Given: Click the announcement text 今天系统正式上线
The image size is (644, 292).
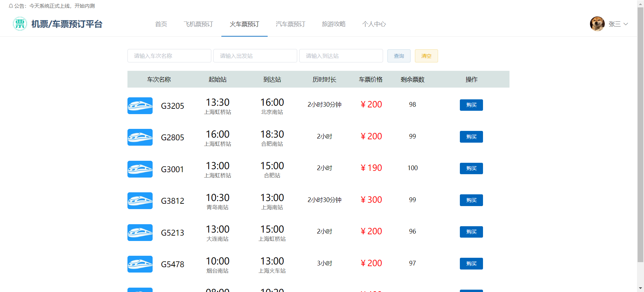Looking at the screenshot, I should (49, 6).
